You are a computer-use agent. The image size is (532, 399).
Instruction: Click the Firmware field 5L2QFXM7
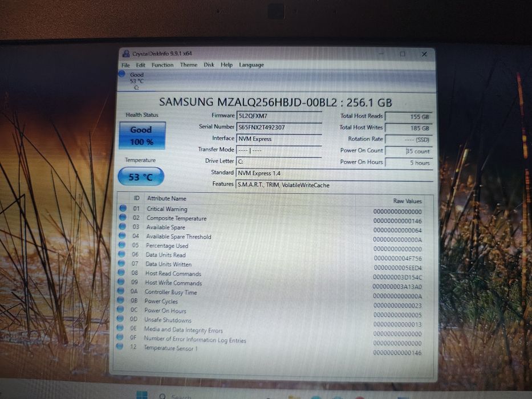(279, 116)
